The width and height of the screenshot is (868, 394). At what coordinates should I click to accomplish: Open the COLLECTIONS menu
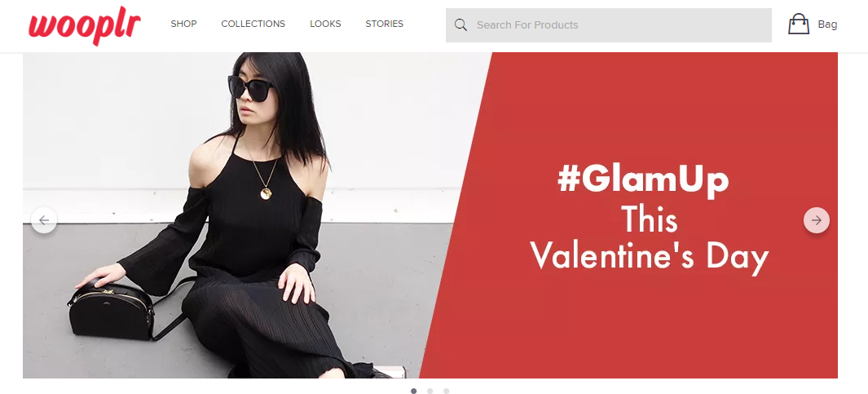click(253, 24)
